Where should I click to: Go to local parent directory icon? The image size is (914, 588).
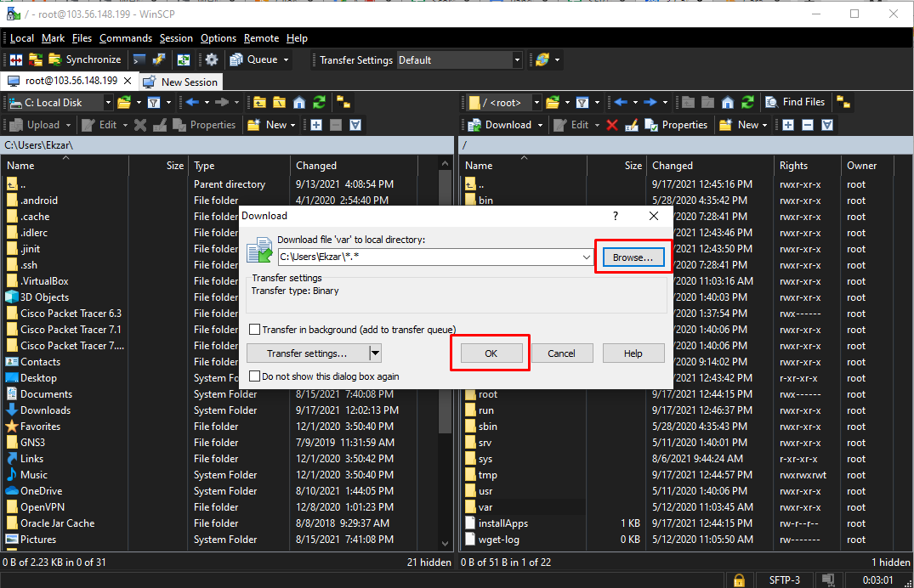click(259, 103)
